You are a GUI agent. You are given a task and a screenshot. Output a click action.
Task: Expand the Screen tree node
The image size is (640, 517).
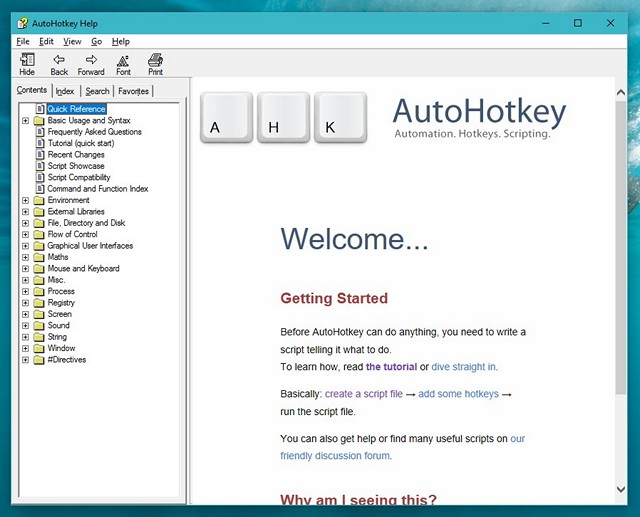coord(25,314)
